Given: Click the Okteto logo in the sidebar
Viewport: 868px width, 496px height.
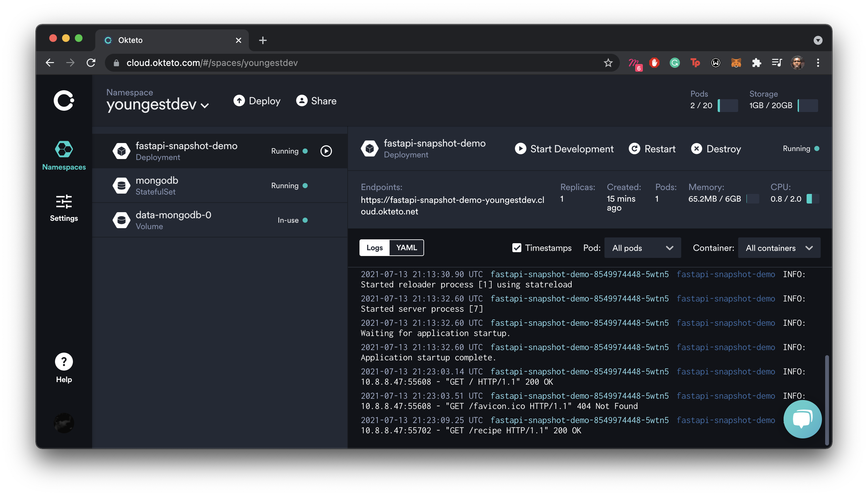Looking at the screenshot, I should (64, 100).
